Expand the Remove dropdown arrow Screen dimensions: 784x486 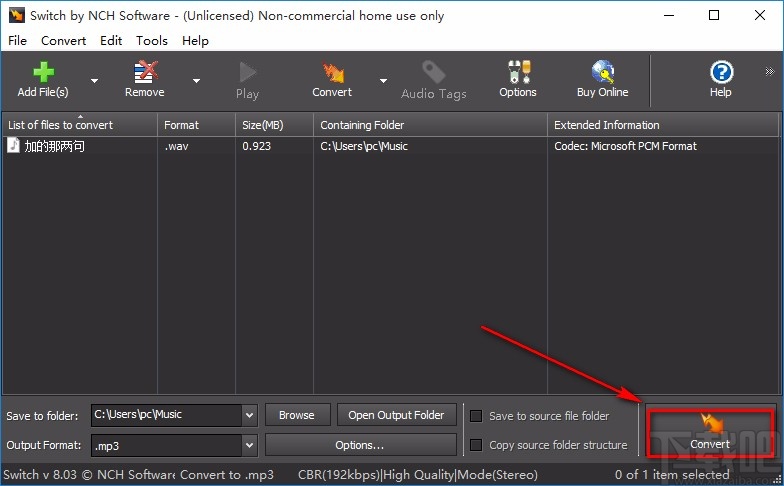[x=196, y=80]
